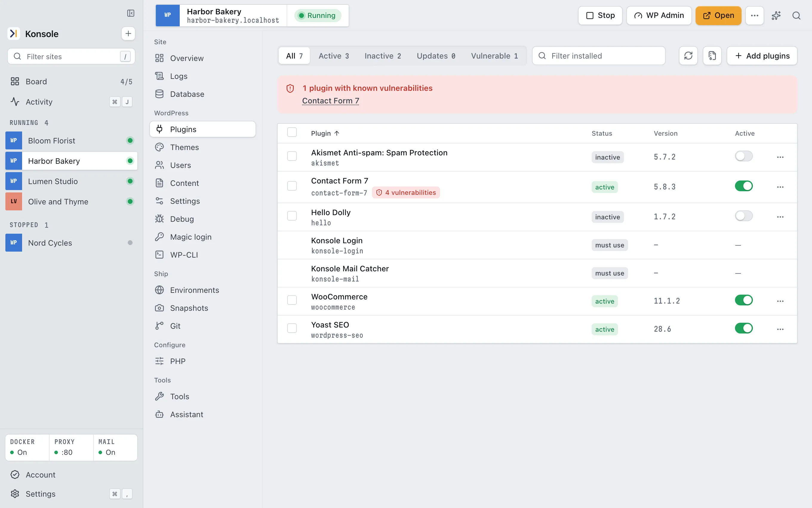This screenshot has height=508, width=812.
Task: Open site Settings in WordPress group
Action: pyautogui.click(x=203, y=201)
